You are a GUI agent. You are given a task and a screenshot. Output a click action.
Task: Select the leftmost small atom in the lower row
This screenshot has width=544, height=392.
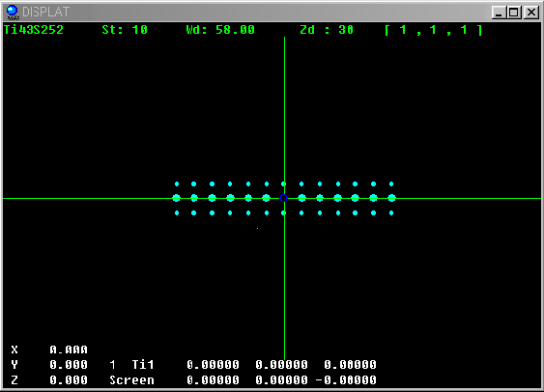[x=177, y=212]
